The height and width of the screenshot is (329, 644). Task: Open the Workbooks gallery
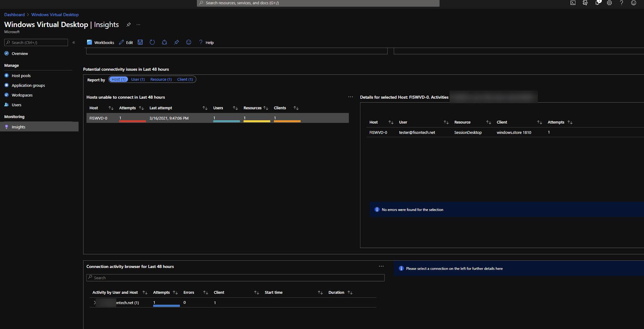[x=100, y=42]
